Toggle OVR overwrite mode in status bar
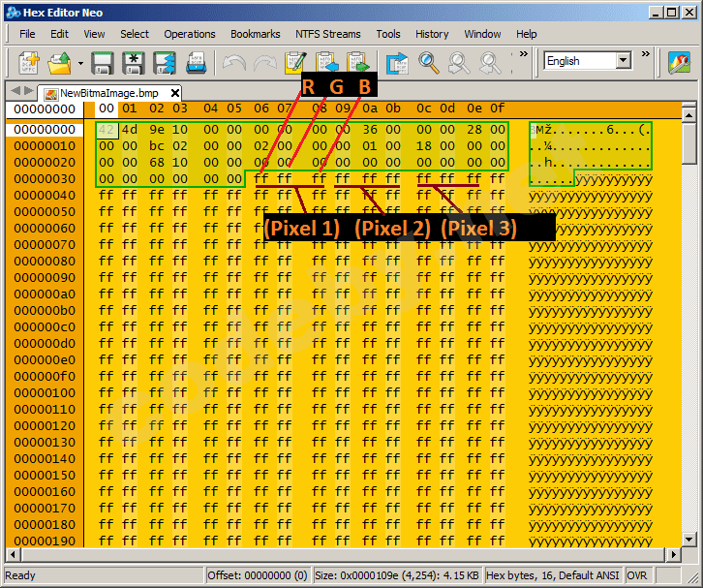This screenshot has height=588, width=703. [x=637, y=575]
